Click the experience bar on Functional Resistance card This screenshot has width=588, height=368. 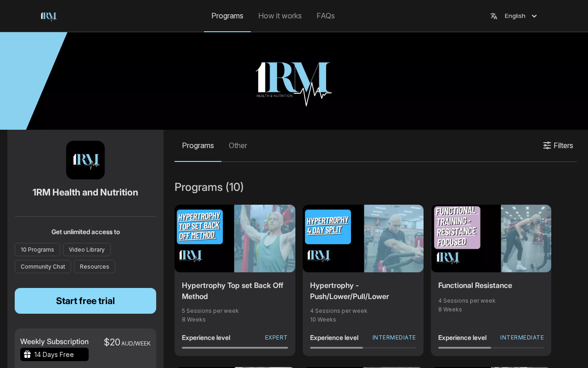(491, 348)
